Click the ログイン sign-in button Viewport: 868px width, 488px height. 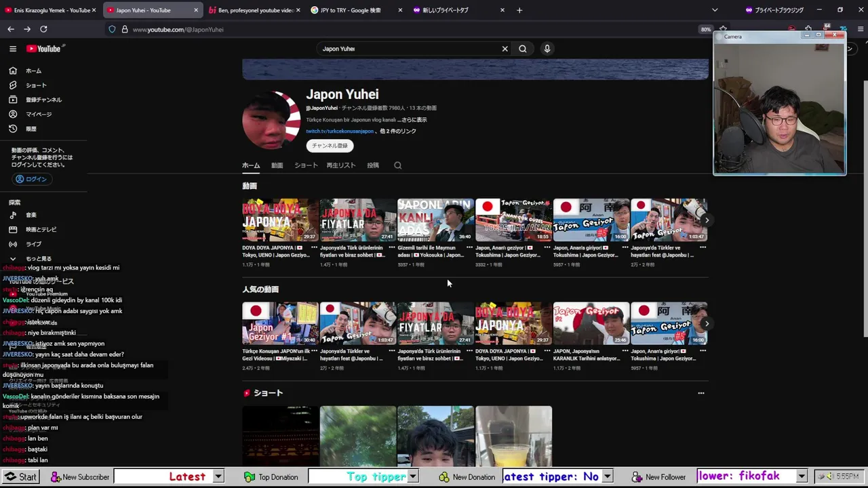tap(31, 179)
